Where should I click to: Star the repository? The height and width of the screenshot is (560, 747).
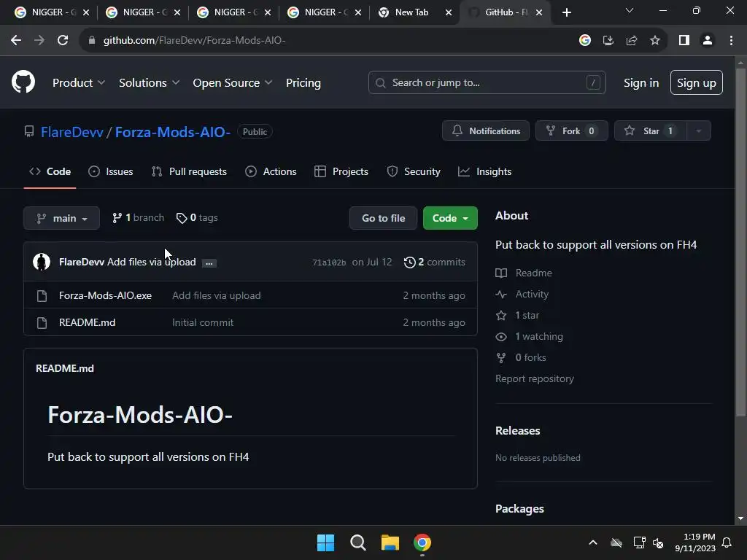pyautogui.click(x=651, y=131)
